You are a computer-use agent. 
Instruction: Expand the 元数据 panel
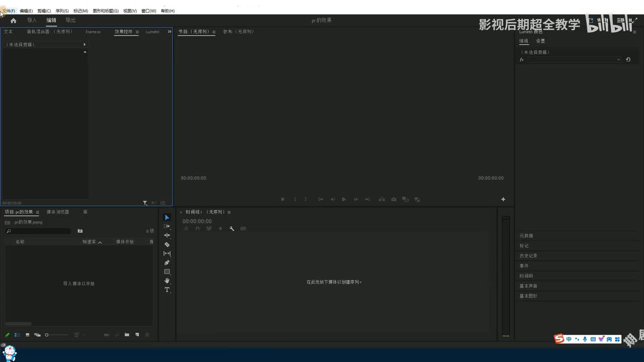[526, 236]
